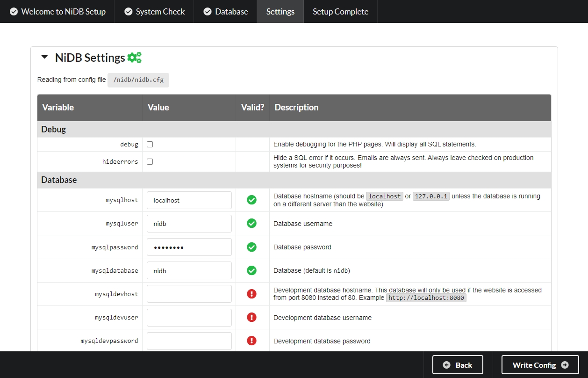Click into the mysqldevhost input box
Image resolution: width=588 pixels, height=378 pixels.
coord(189,294)
